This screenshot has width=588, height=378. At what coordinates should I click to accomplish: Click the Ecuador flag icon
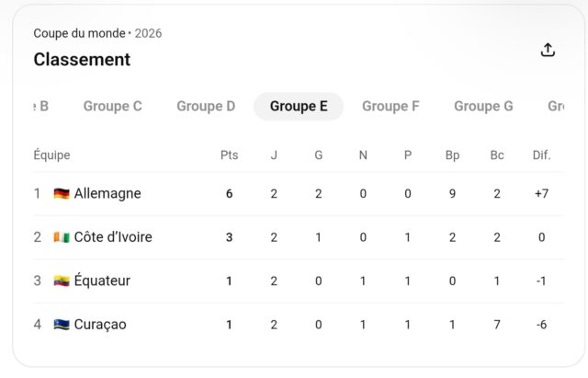coord(62,281)
